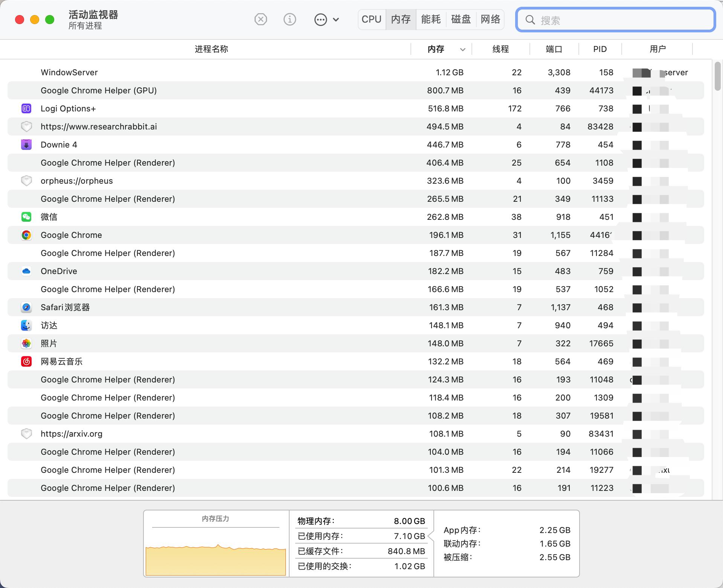Image resolution: width=723 pixels, height=588 pixels.
Task: Open the more options ellipsis menu
Action: 321,19
